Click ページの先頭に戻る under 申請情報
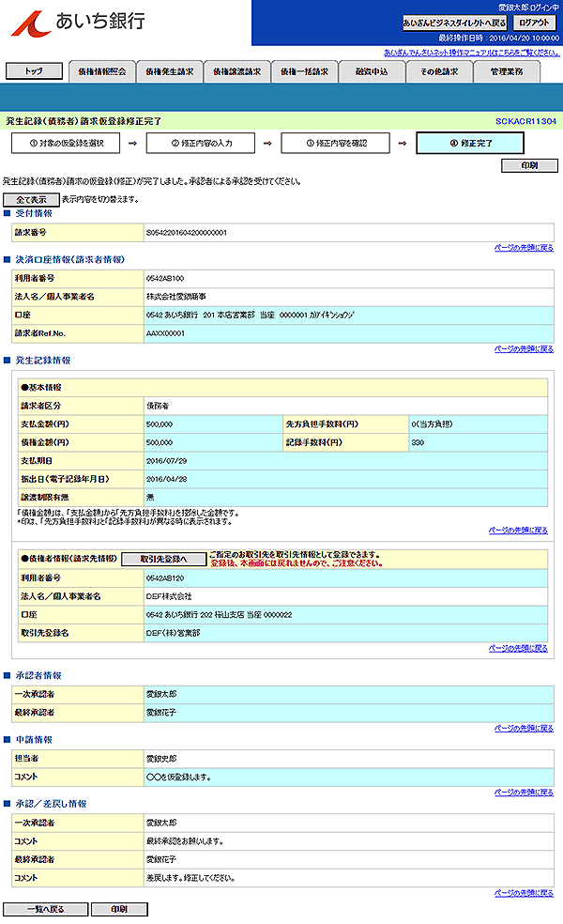563x924 pixels. pyautogui.click(x=524, y=792)
